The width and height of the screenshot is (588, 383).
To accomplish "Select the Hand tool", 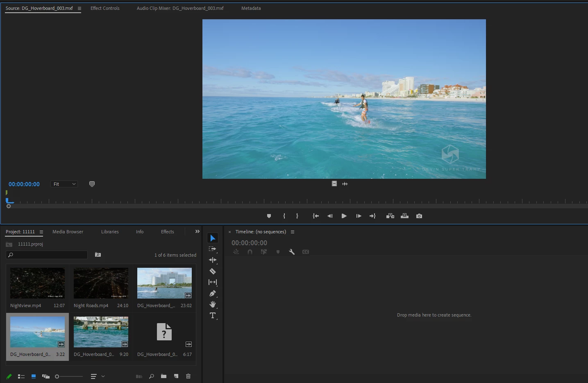I will click(213, 304).
